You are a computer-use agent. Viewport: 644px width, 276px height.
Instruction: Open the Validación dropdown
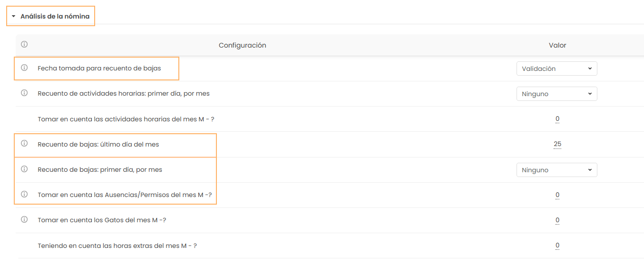pyautogui.click(x=556, y=69)
